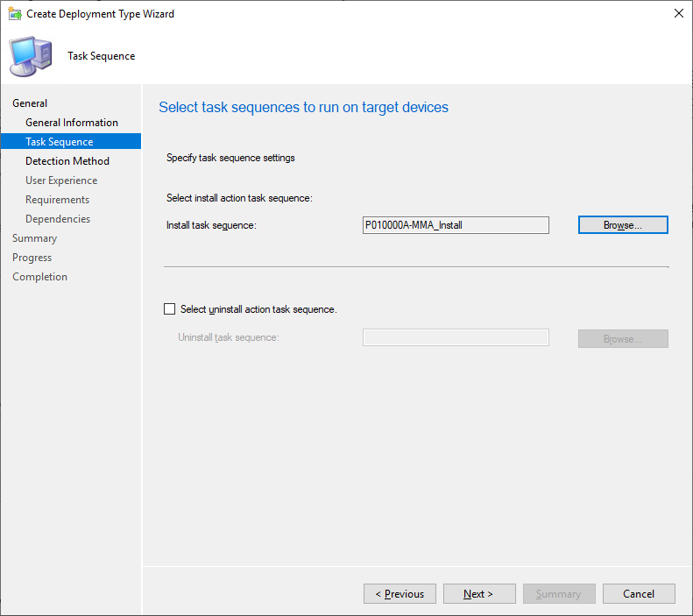The image size is (693, 616).
Task: Click the 'Create Deployment Type Wizard' window title
Action: tap(101, 14)
